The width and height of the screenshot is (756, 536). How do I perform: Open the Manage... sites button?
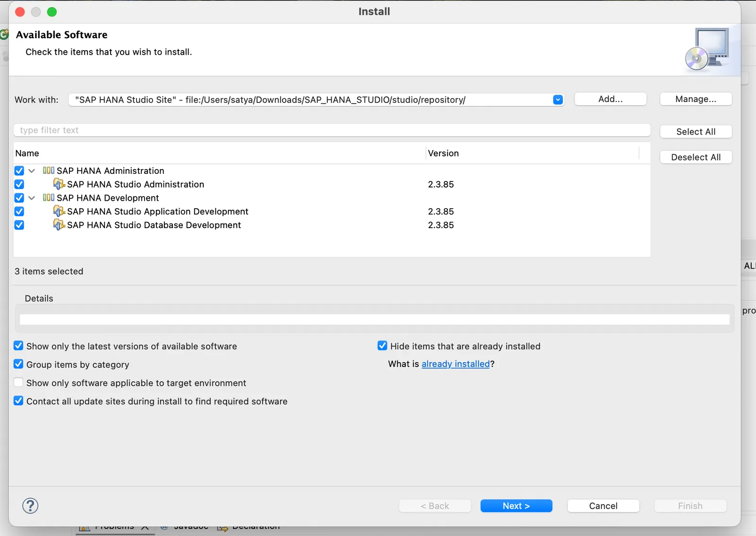click(x=696, y=99)
